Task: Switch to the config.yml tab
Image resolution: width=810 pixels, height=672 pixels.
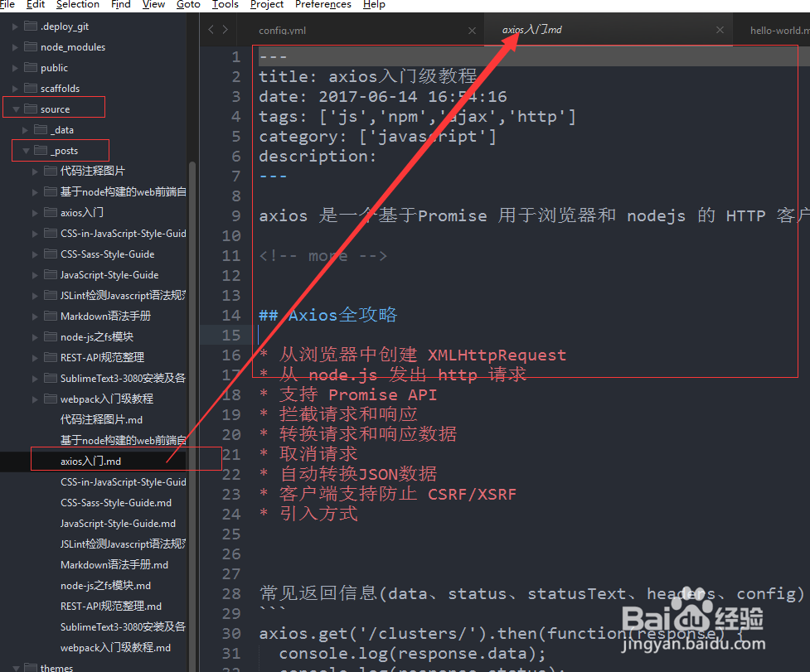Action: pyautogui.click(x=282, y=31)
